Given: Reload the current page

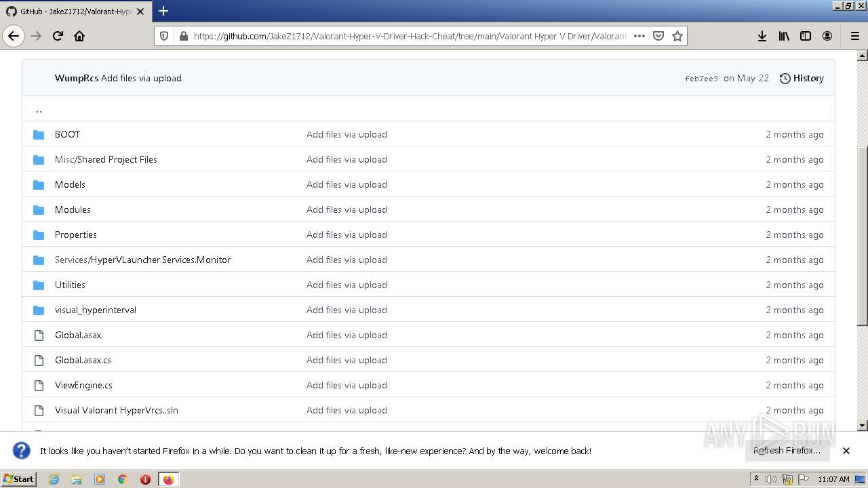Looking at the screenshot, I should [58, 36].
